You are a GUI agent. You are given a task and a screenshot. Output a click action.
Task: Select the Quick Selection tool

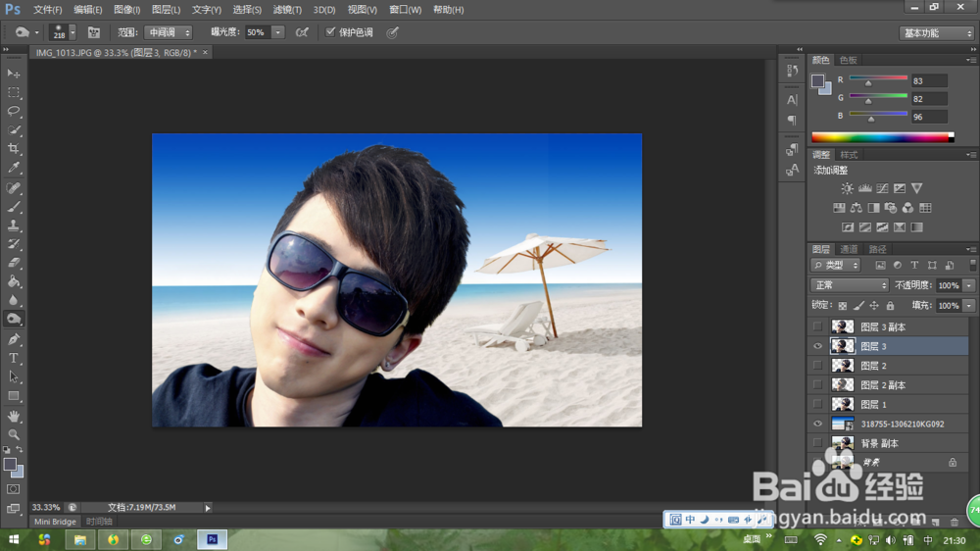pyautogui.click(x=14, y=130)
